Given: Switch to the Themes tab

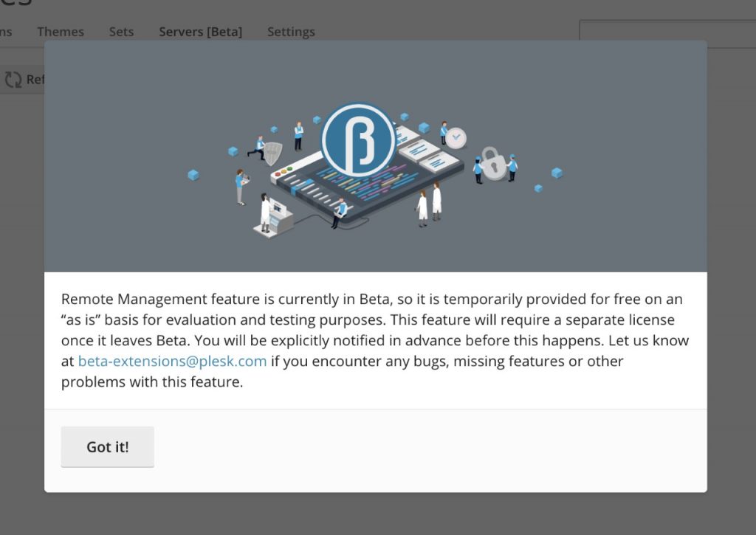Looking at the screenshot, I should click(x=61, y=32).
